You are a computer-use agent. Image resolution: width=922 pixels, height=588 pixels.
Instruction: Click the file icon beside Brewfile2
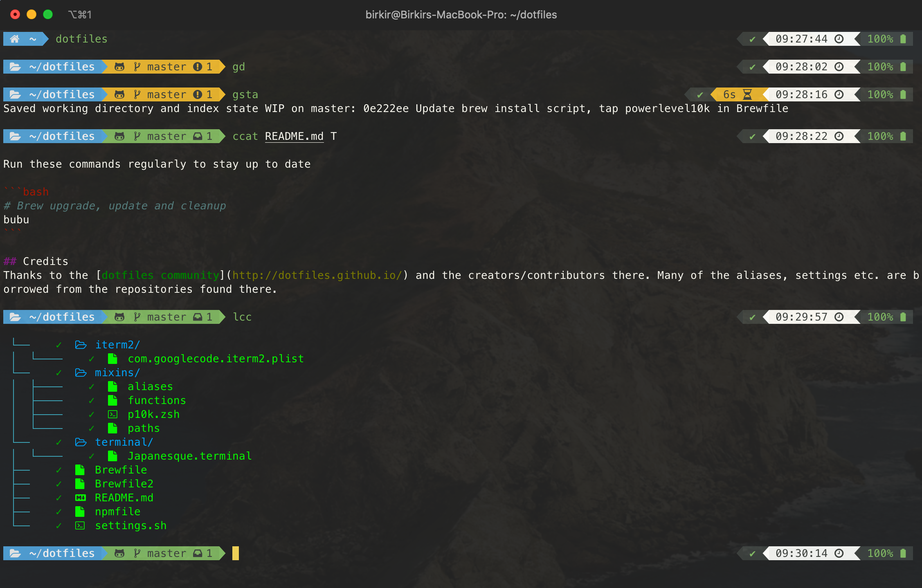click(80, 484)
